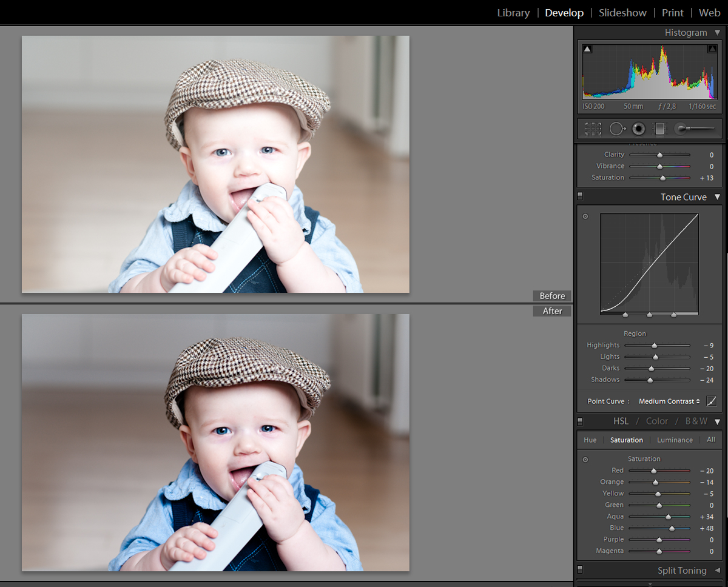Switch to the Library module

[513, 13]
